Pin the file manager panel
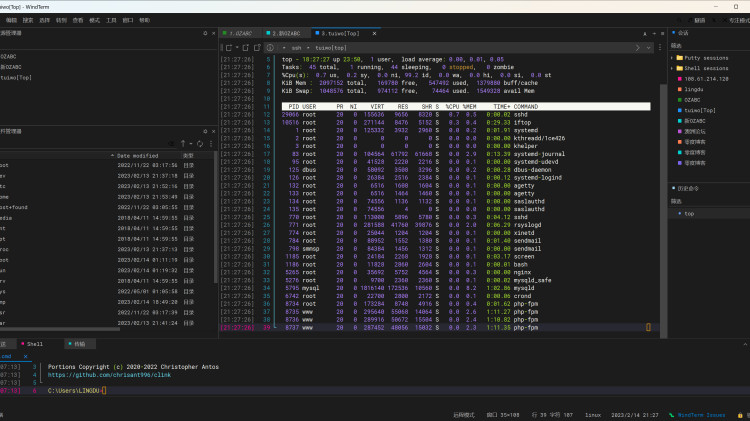This screenshot has width=750, height=421. [205, 131]
